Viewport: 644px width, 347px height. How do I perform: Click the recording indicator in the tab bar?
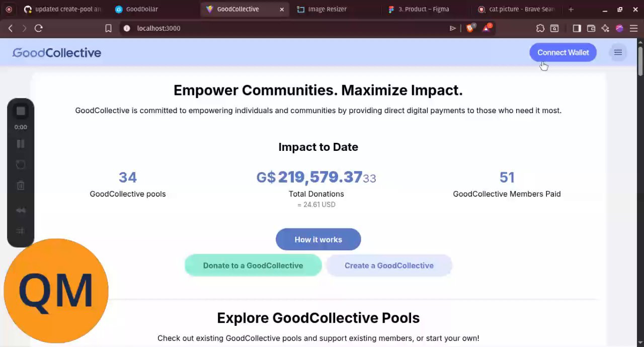point(9,9)
